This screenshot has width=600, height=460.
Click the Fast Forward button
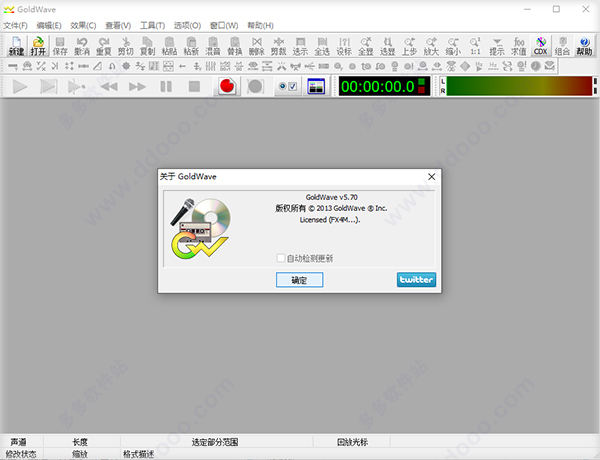click(137, 86)
